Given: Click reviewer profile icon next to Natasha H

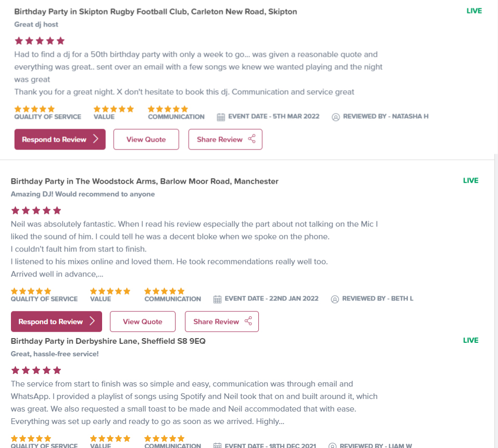Looking at the screenshot, I should click(x=336, y=117).
